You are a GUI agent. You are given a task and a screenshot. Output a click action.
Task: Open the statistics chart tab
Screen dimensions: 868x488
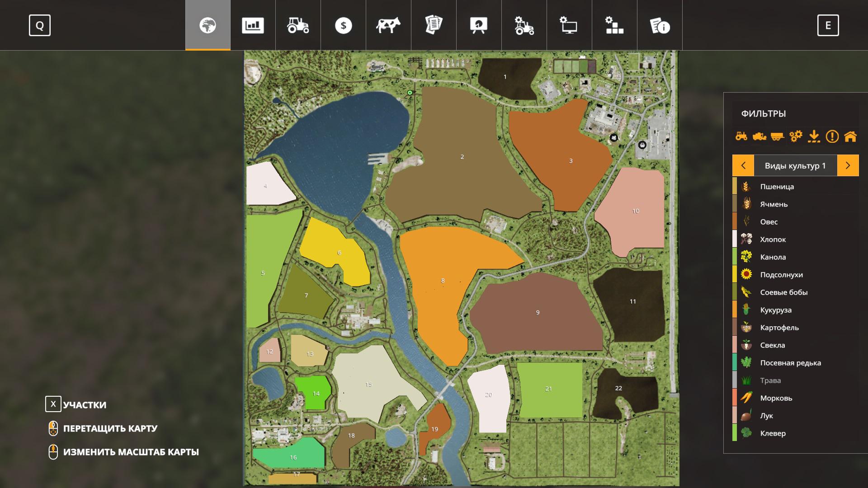(x=253, y=25)
